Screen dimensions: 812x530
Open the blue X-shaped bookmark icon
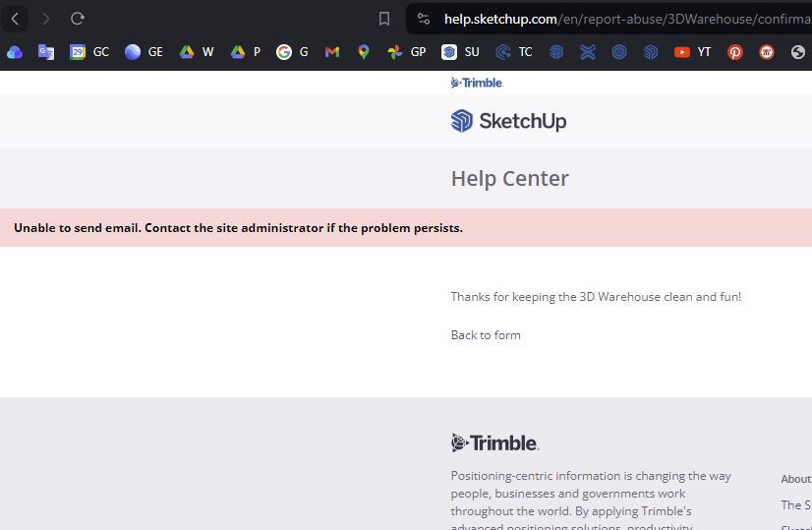588,52
